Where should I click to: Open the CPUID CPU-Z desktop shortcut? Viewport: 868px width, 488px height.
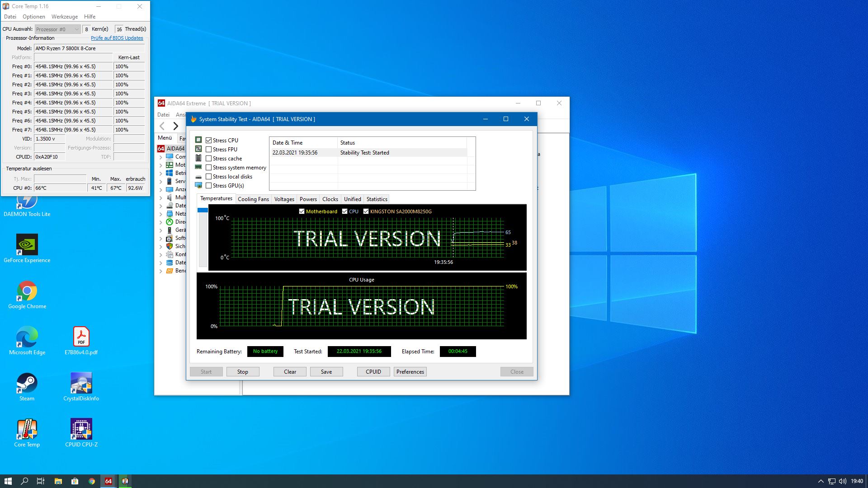(81, 430)
